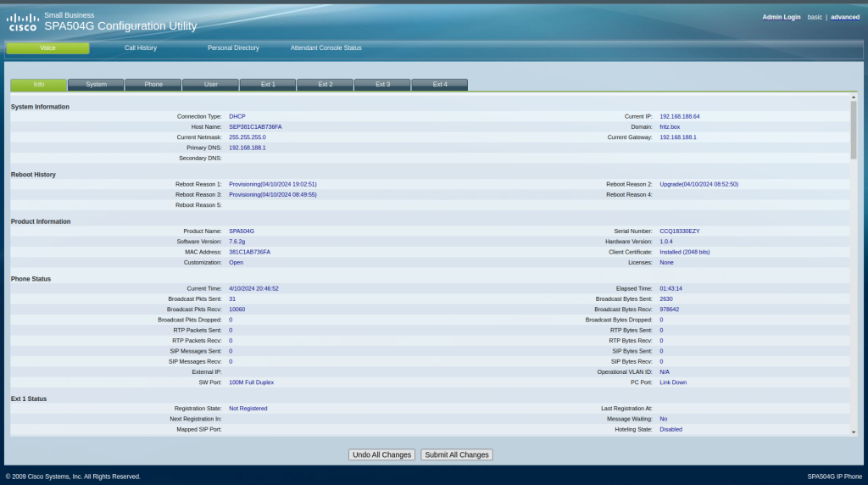
Task: Click the Broadcast Bytes Sent value 2630
Action: click(666, 299)
